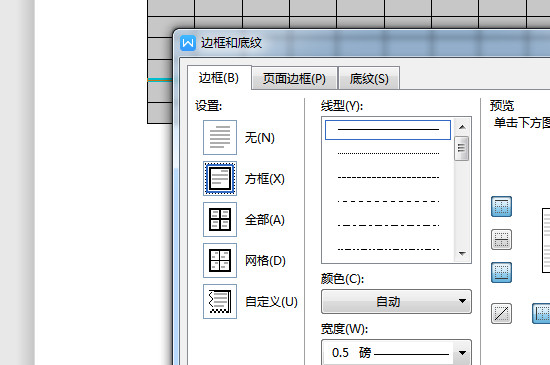Choose the 方框(X) box border icon
The width and height of the screenshot is (550, 365).
pyautogui.click(x=220, y=178)
